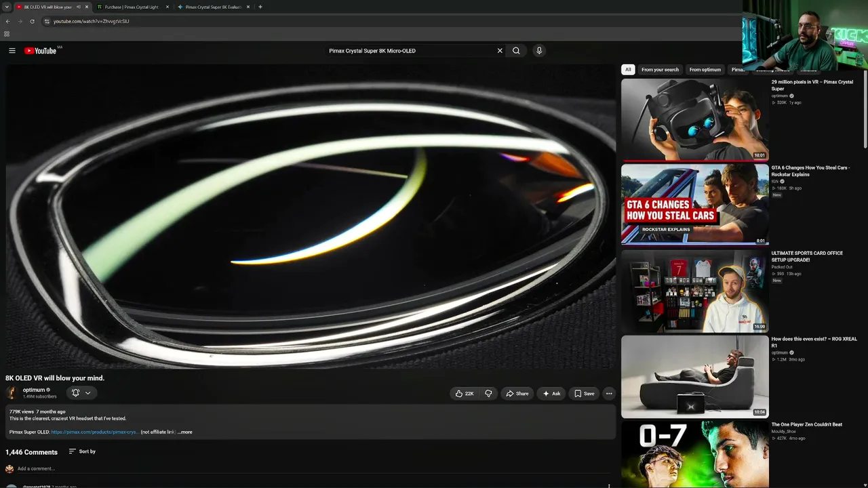The height and width of the screenshot is (488, 868).
Task: Click the '779K views 7 months ago' text
Action: coord(37,411)
